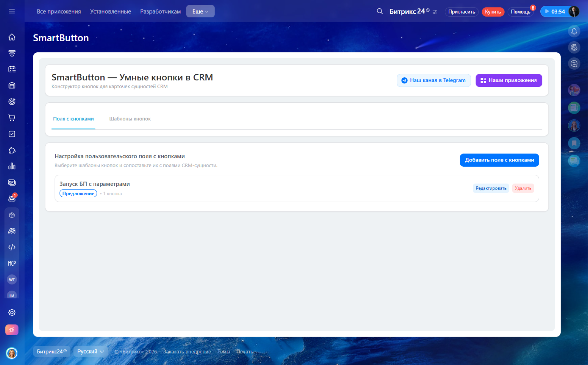
Task: Start the 03:54 work timer
Action: (555, 11)
